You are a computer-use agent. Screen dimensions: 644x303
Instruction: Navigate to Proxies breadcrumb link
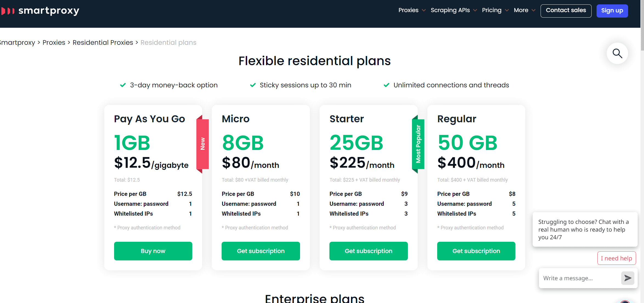click(54, 43)
